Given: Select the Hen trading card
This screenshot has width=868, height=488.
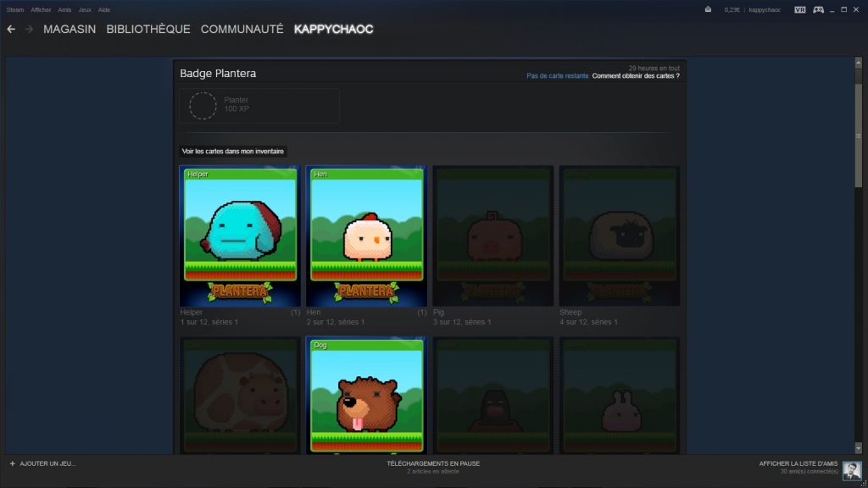Looking at the screenshot, I should pos(366,235).
